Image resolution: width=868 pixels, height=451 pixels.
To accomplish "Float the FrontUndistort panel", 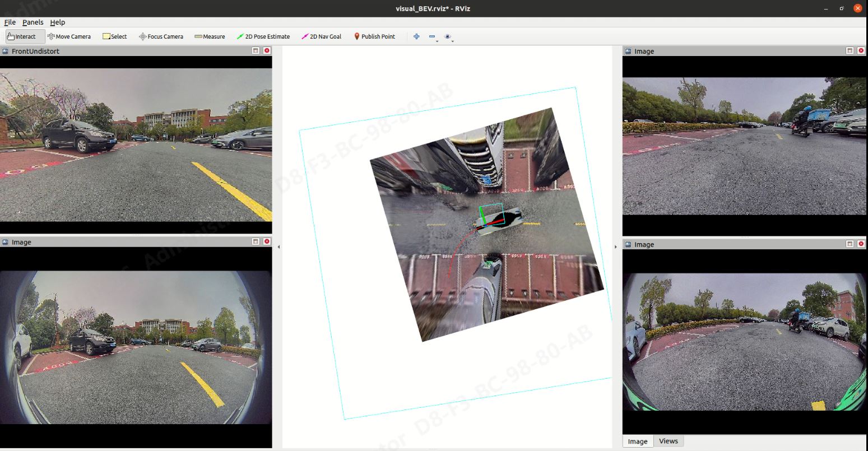I will click(256, 51).
